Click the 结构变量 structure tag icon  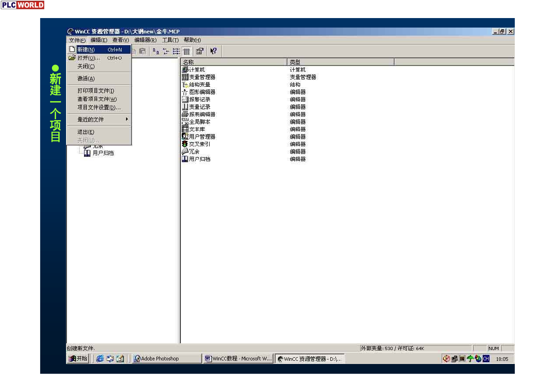pyautogui.click(x=185, y=84)
